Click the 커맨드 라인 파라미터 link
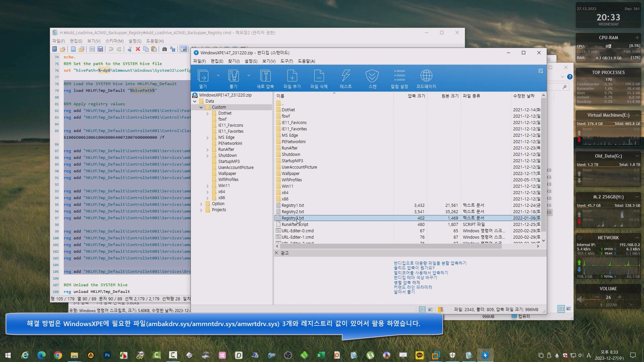 (413, 287)
